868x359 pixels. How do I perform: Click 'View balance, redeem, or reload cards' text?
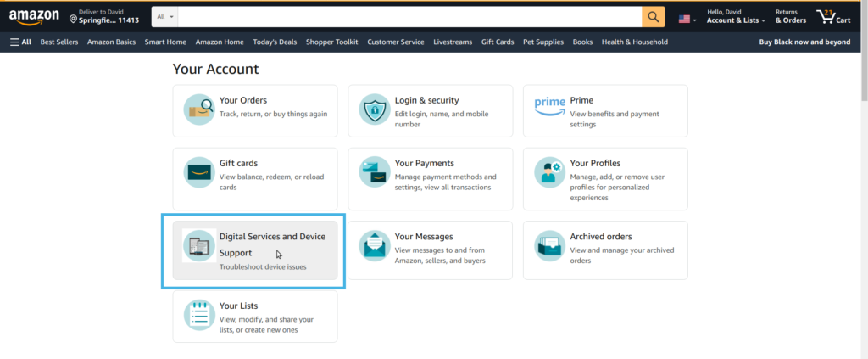[272, 182]
